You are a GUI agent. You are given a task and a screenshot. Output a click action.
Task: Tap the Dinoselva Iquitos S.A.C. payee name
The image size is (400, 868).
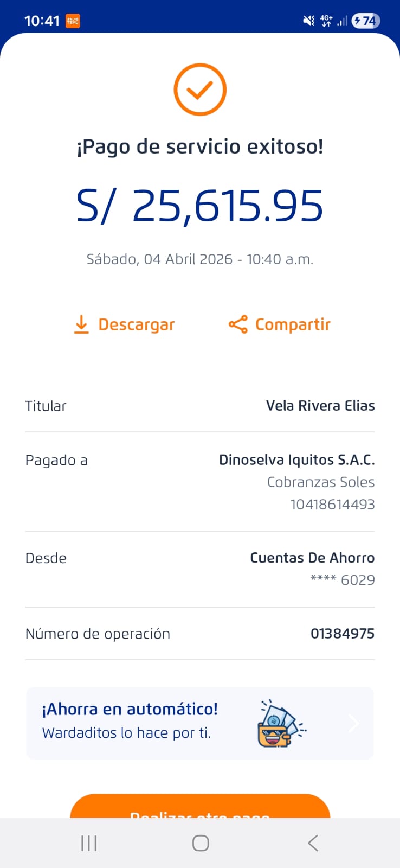coord(296,460)
